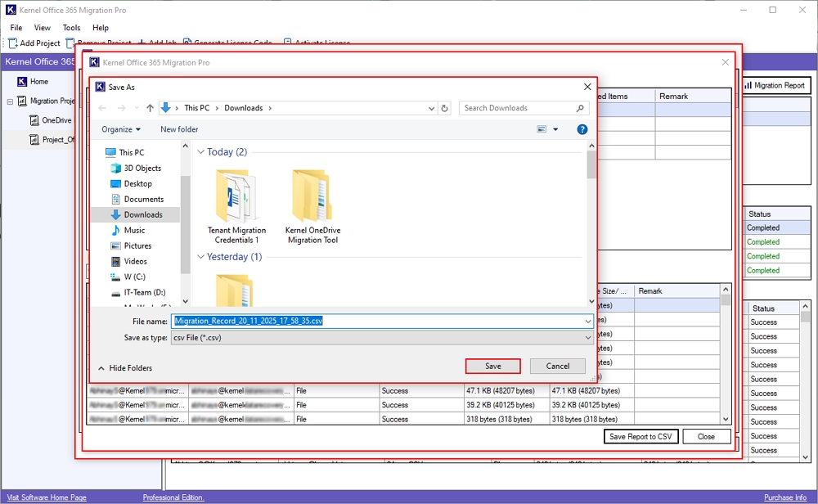Open the View menu
The image size is (818, 504).
[x=42, y=28]
